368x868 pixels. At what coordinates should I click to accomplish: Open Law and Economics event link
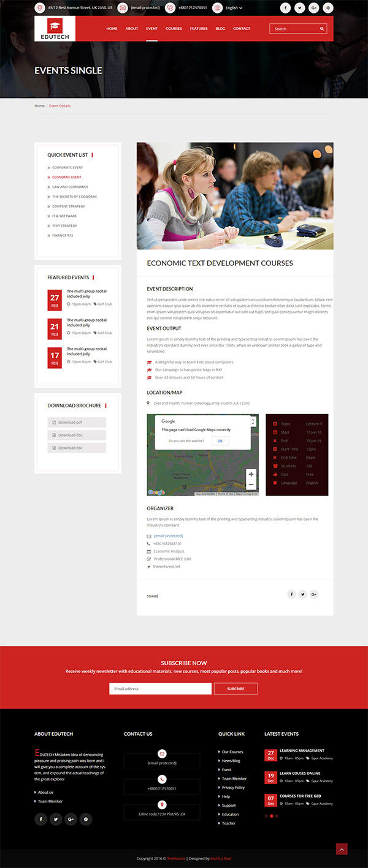pyautogui.click(x=70, y=187)
